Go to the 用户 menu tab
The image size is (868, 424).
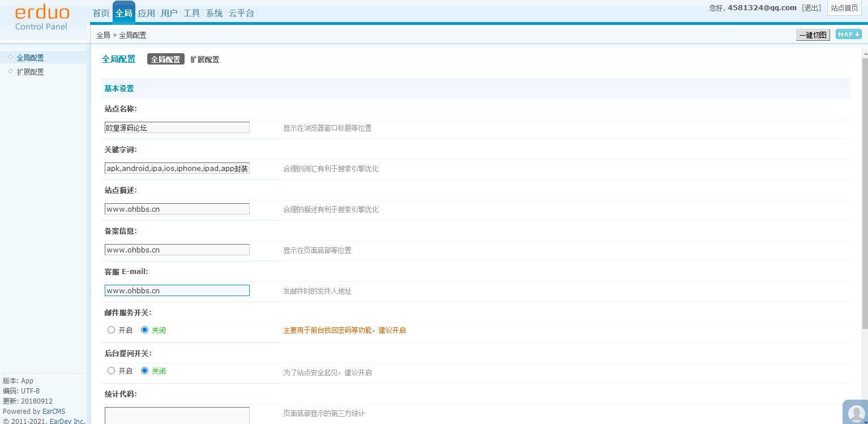[169, 13]
